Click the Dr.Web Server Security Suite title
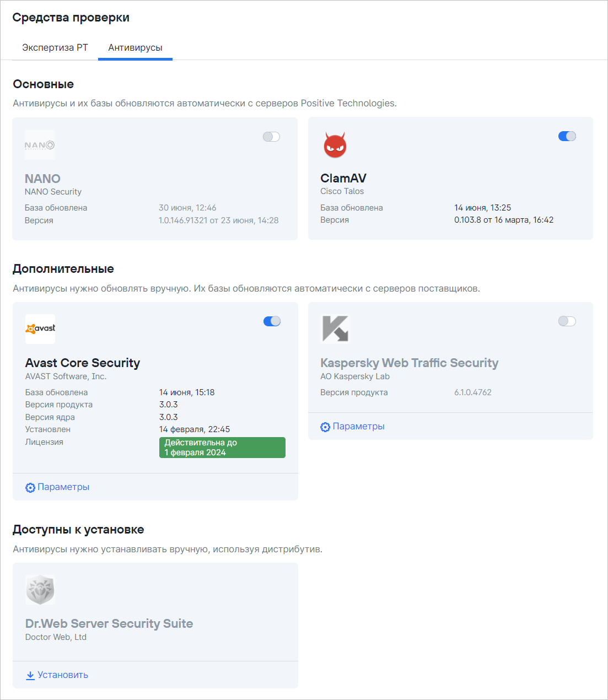The image size is (608, 700). [109, 623]
